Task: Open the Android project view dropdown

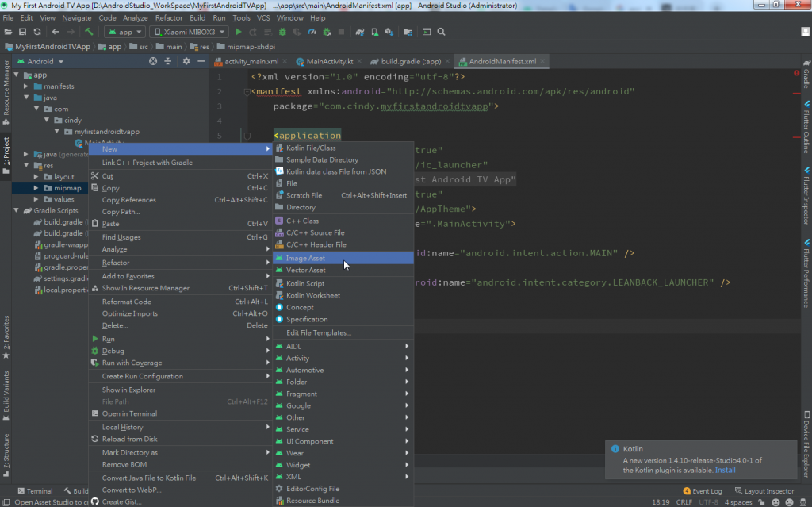Action: pos(40,61)
